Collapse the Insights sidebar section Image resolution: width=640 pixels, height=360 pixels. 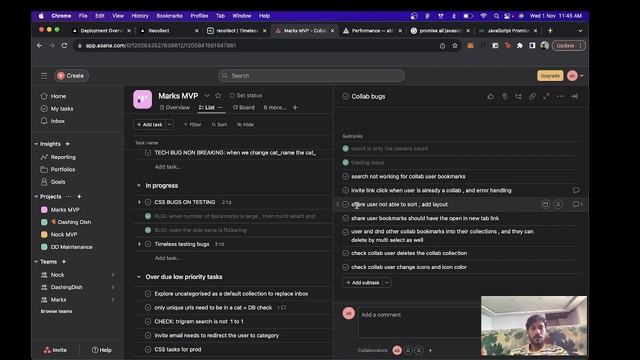pos(36,144)
